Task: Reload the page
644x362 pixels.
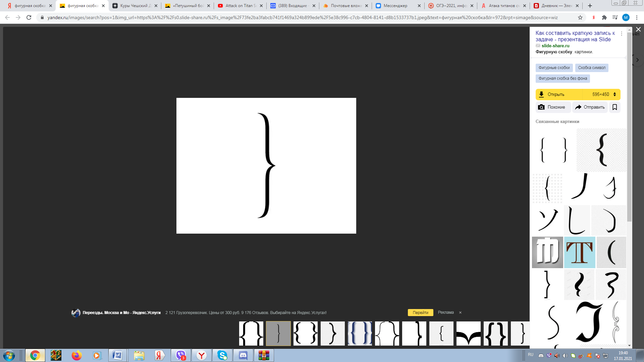Action: point(29,17)
